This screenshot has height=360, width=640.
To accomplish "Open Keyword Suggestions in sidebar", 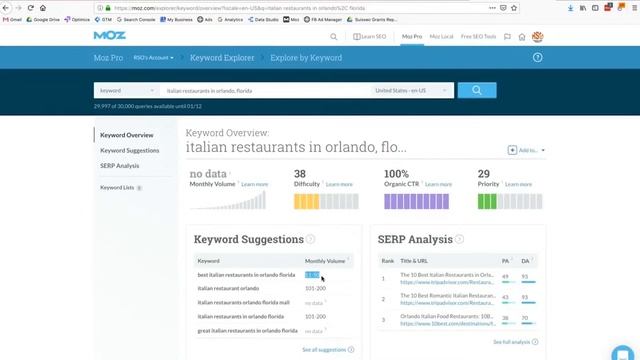I will (x=129, y=151).
